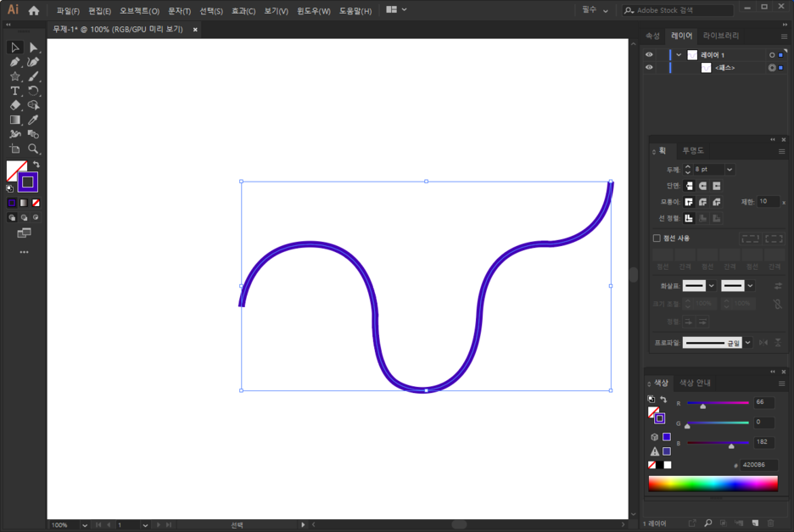
Task: Set Draw Behind mode in toolbar
Action: [x=24, y=217]
